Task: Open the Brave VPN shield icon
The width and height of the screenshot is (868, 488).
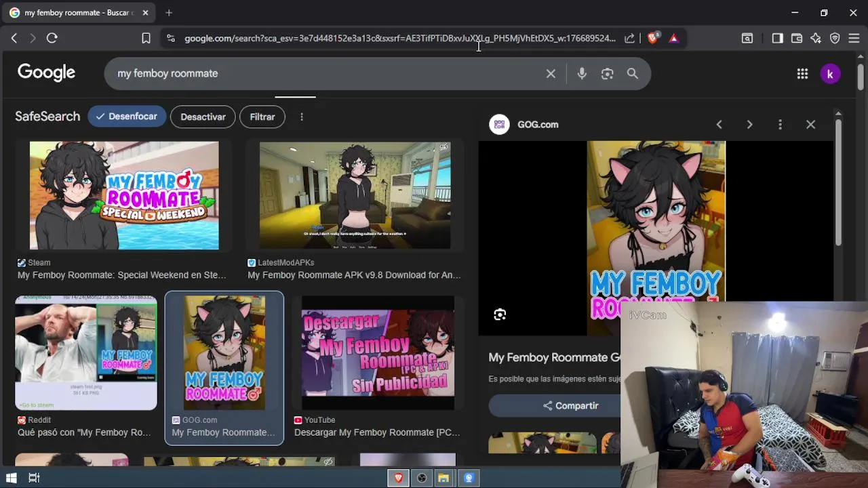Action: coord(835,39)
